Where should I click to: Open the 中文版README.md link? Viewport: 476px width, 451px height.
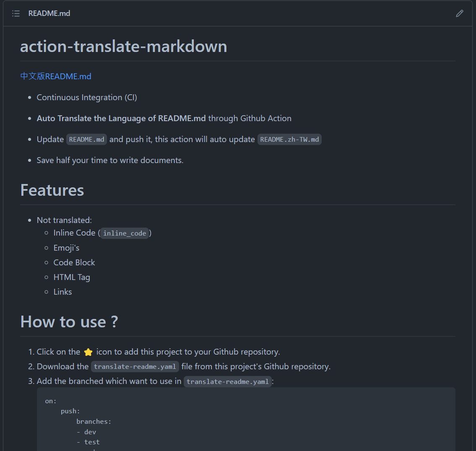(x=55, y=76)
